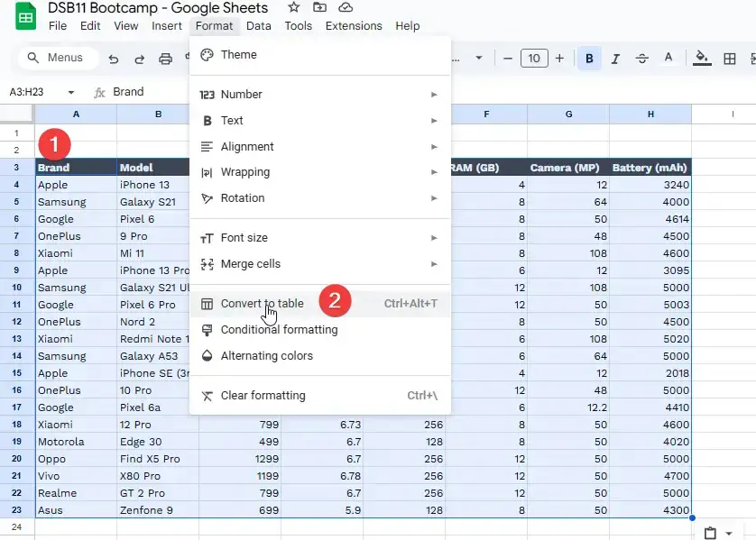756x540 pixels.
Task: Open the Extensions menu
Action: 354,26
